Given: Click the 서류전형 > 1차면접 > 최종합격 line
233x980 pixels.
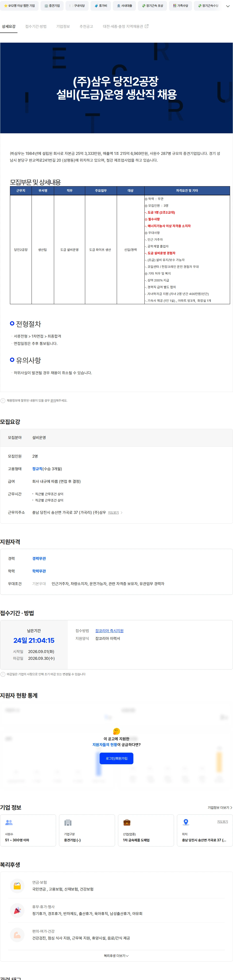Looking at the screenshot, I should pos(37,336).
